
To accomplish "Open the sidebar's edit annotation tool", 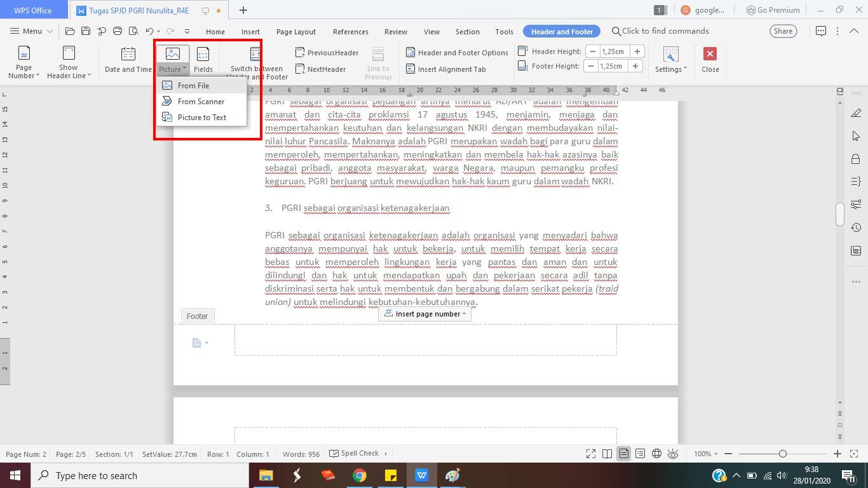I will pos(856,113).
